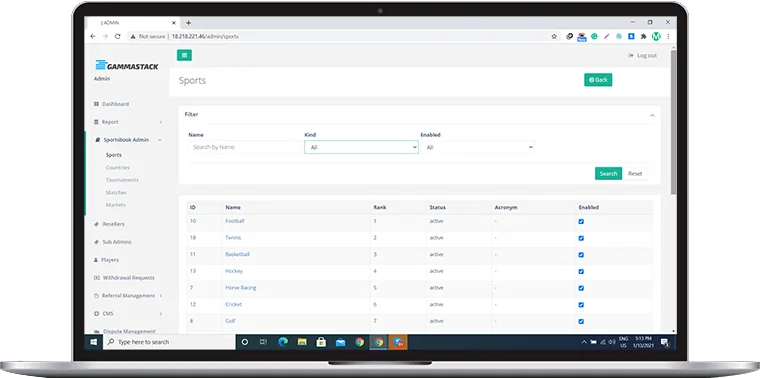The image size is (760, 378).
Task: Open Cortana circle on taskbar
Action: pyautogui.click(x=245, y=342)
